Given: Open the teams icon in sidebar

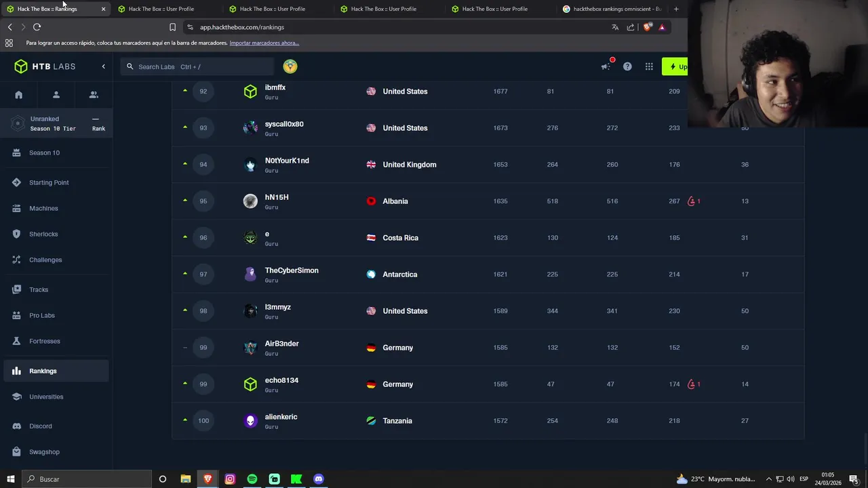Looking at the screenshot, I should point(94,95).
